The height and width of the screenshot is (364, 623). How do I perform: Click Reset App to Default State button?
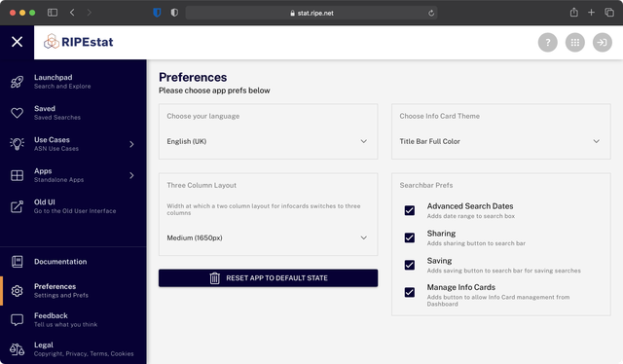269,278
